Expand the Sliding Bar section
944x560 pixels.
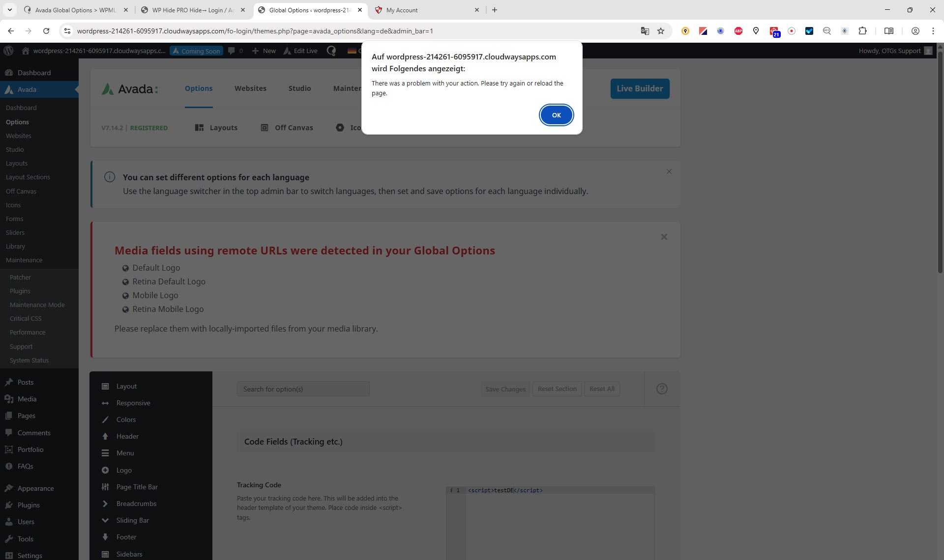click(x=132, y=520)
